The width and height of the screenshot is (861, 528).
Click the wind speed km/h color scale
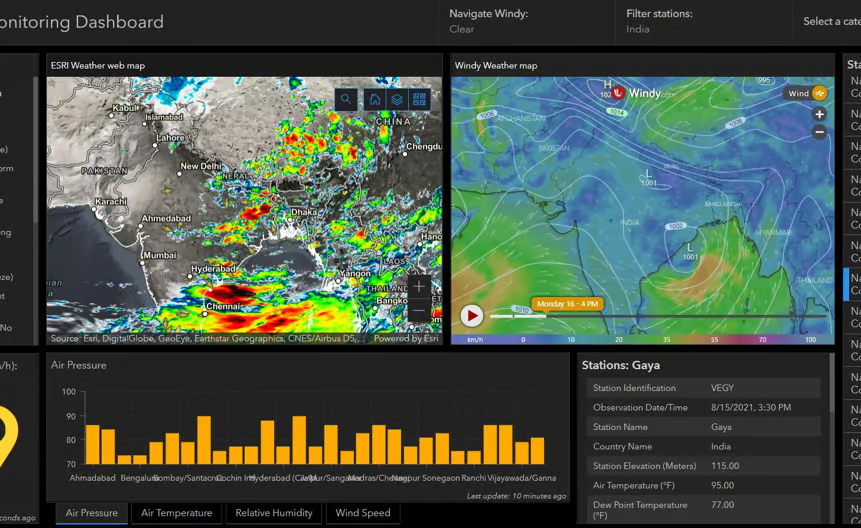pyautogui.click(x=642, y=340)
